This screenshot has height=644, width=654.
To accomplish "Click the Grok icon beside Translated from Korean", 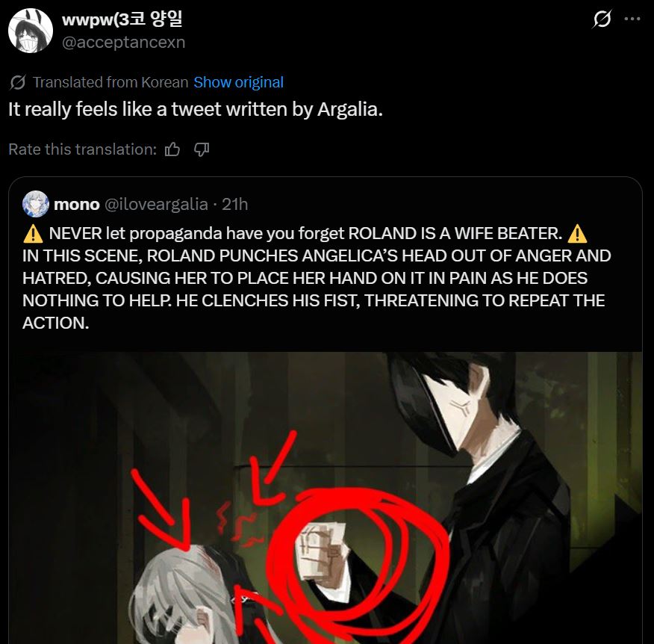I will (x=18, y=82).
